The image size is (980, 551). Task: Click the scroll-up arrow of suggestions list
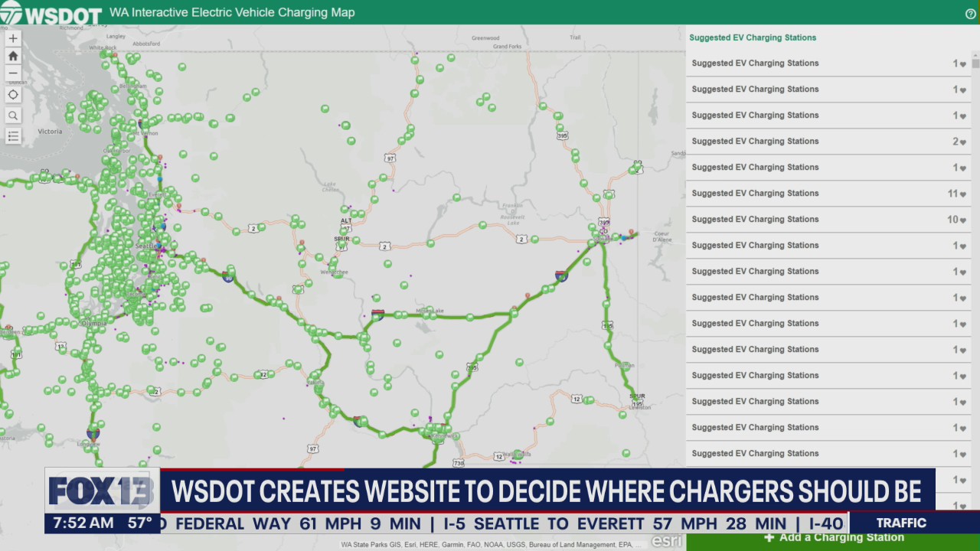(x=975, y=55)
